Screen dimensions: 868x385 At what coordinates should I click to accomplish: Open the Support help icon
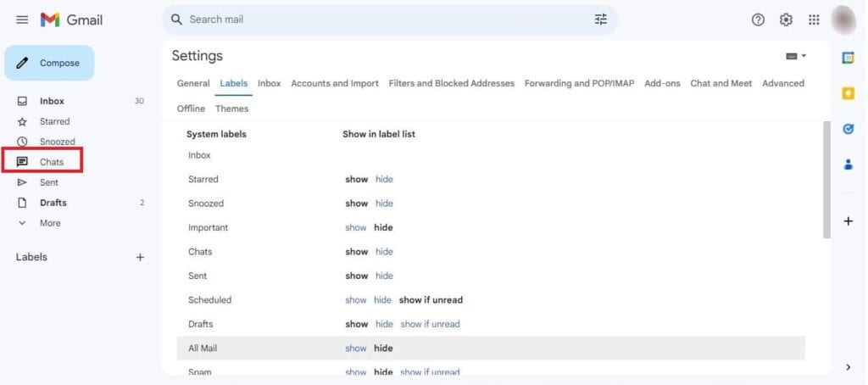point(758,20)
